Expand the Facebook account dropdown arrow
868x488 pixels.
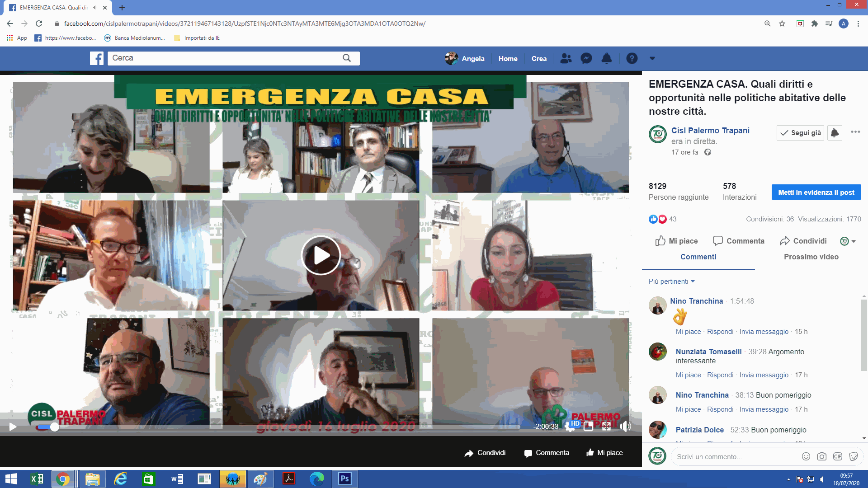(652, 58)
